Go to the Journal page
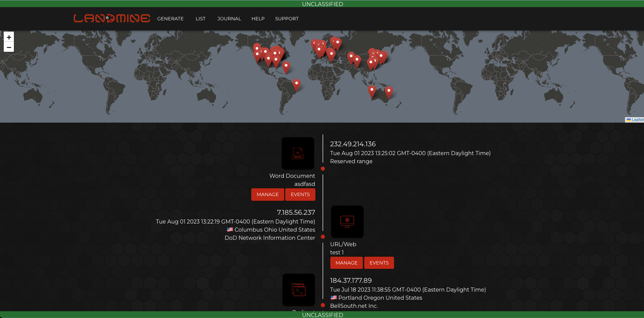644x318 pixels. (x=229, y=19)
